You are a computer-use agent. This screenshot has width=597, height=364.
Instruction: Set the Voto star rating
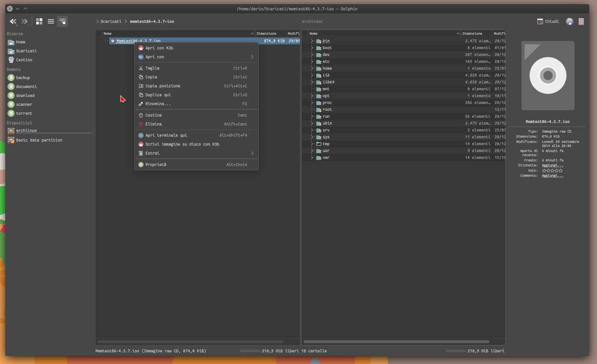(552, 171)
